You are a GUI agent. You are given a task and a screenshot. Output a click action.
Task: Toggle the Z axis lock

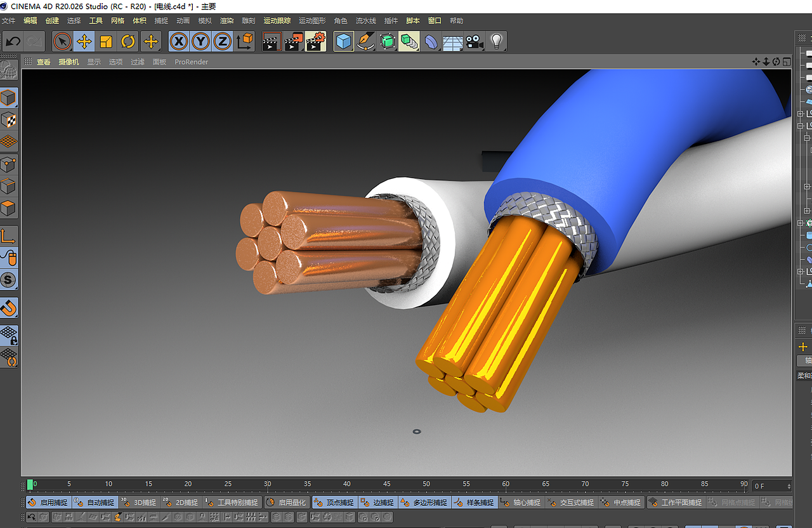pos(222,42)
